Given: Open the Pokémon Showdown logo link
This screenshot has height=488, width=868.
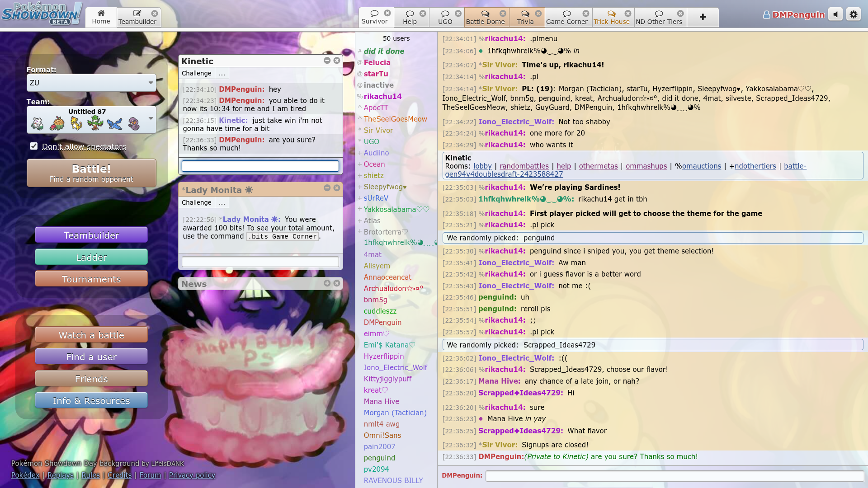Looking at the screenshot, I should pyautogui.click(x=42, y=14).
